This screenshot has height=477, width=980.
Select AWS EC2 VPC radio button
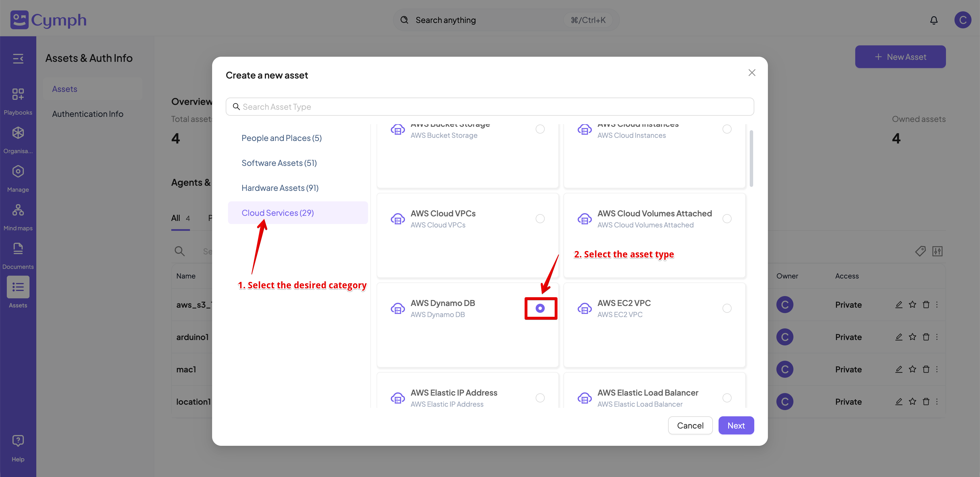pos(726,308)
